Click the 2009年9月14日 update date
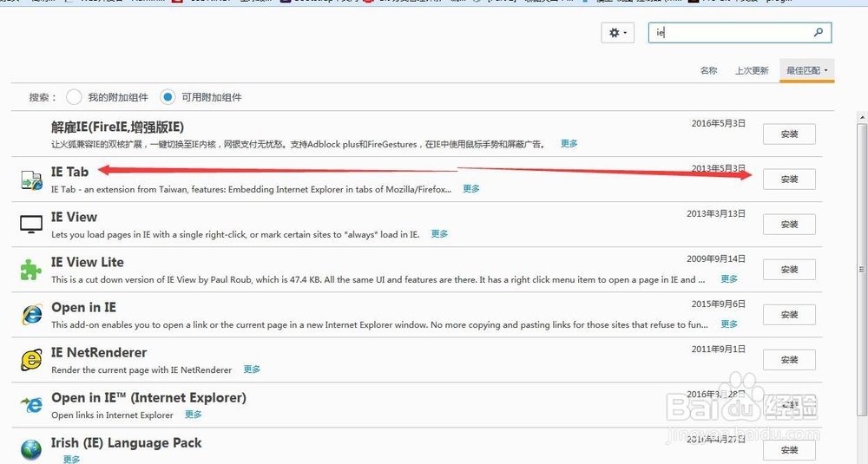The image size is (868, 464). pos(716,258)
